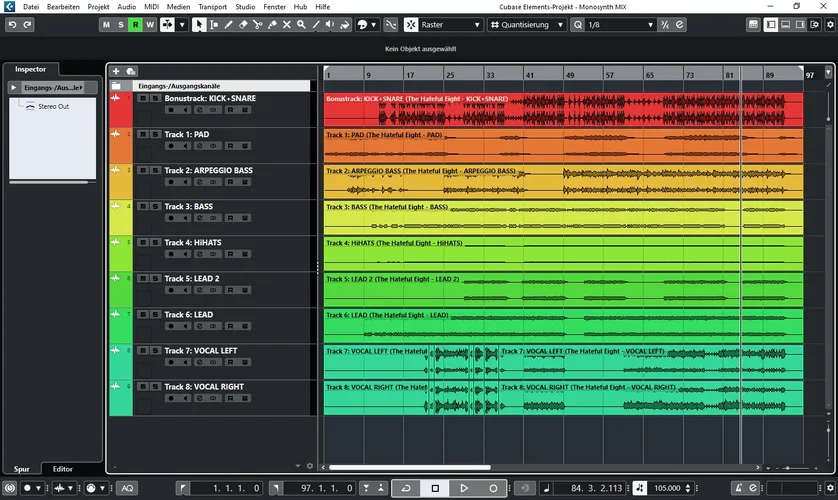Solo the Track 3: BASS track

tap(155, 206)
